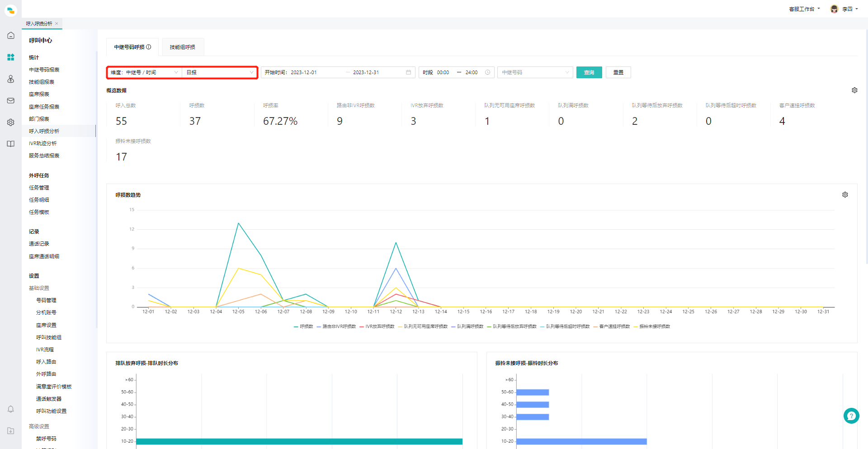Toggle 呼损数 series in chart legend
This screenshot has width=868, height=449.
coord(303,326)
